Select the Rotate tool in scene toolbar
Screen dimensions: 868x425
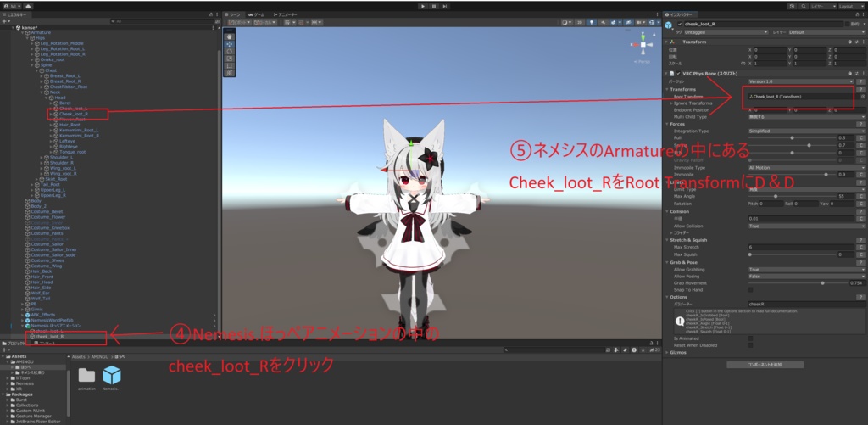coord(230,51)
